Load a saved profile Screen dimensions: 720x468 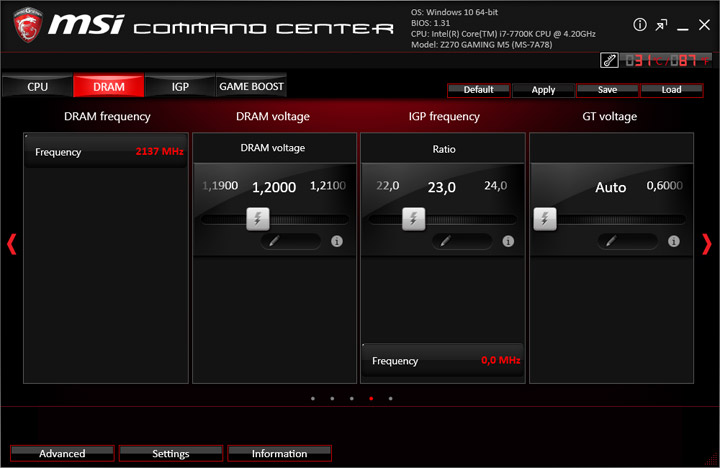[x=671, y=90]
